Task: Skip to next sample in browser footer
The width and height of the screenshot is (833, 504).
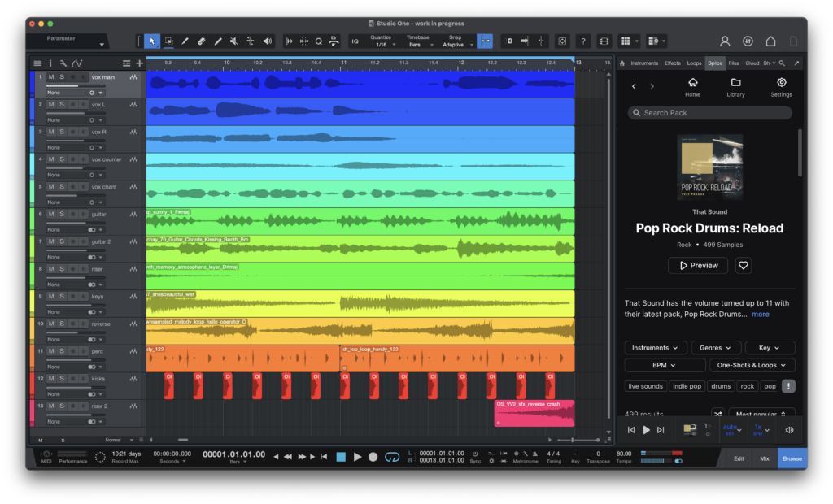Action: pos(661,430)
